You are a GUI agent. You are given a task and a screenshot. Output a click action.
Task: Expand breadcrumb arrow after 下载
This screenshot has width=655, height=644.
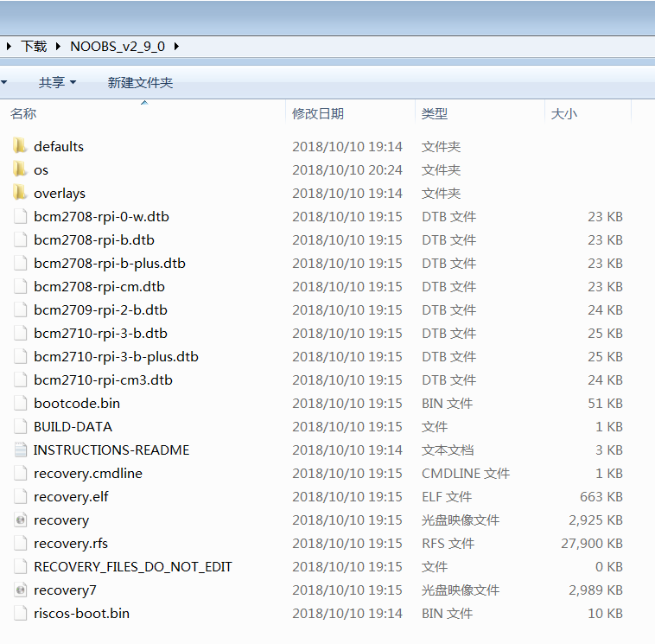tap(58, 46)
